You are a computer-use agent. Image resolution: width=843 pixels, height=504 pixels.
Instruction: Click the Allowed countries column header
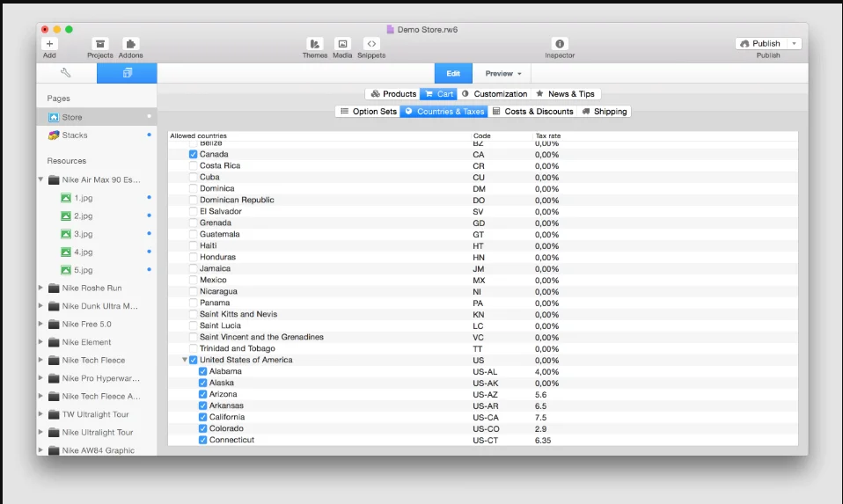(198, 136)
